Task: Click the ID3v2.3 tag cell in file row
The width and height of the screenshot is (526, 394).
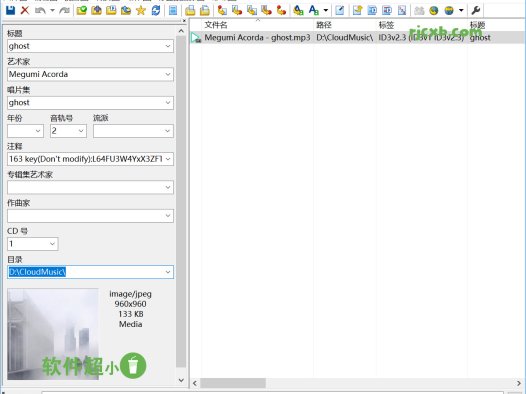Action: click(421, 38)
